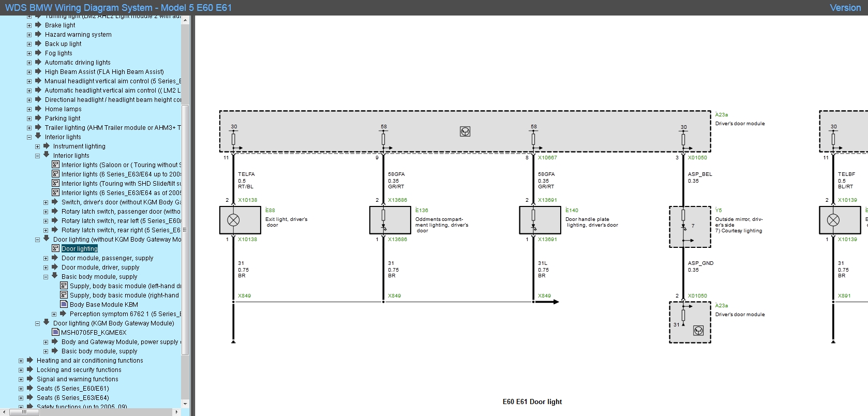Click the document icon beside Door lighting
The image size is (868, 416).
pyautogui.click(x=56, y=248)
